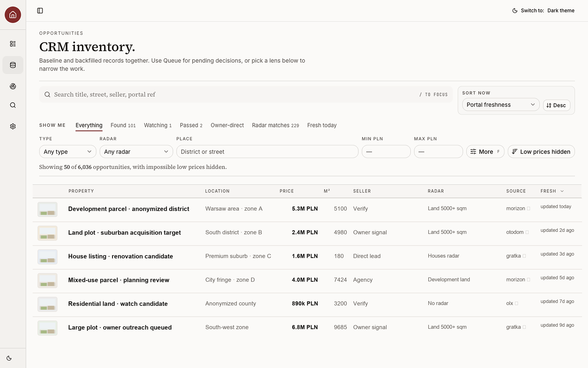
Task: Click the 890k PLN price cell
Action: (x=305, y=304)
